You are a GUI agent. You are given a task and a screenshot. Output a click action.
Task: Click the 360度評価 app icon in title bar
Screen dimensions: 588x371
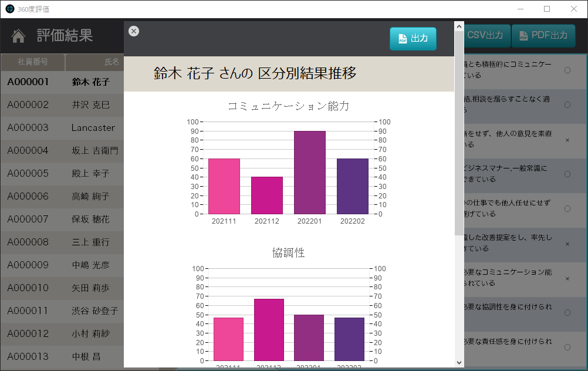point(10,9)
